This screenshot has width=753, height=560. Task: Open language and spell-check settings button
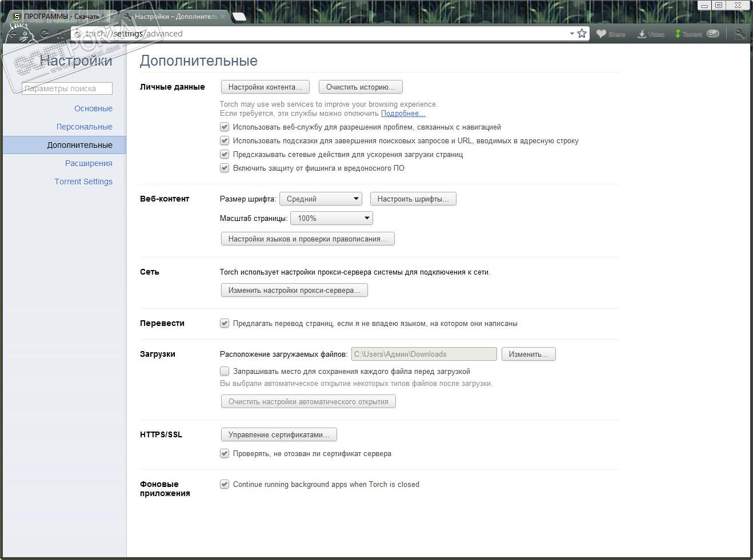308,239
